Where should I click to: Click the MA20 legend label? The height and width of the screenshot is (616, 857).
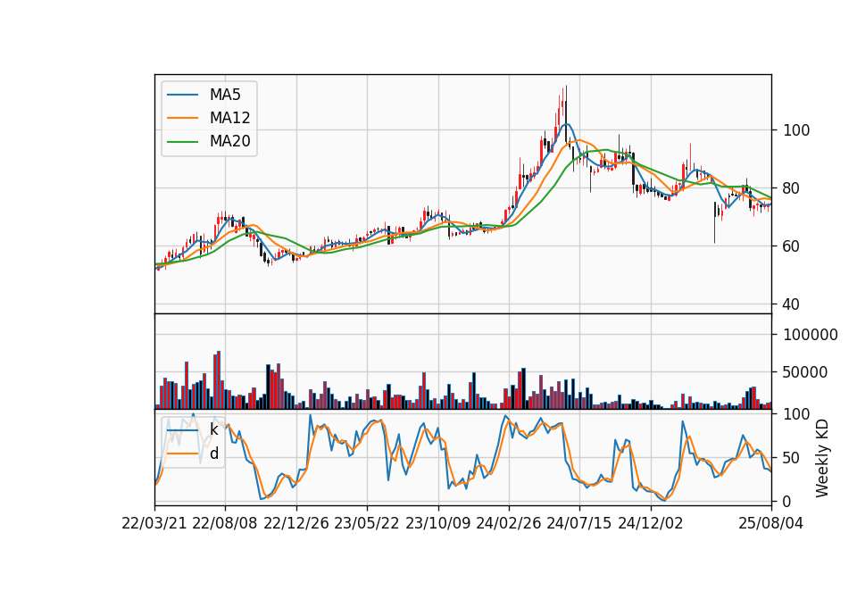tap(229, 142)
